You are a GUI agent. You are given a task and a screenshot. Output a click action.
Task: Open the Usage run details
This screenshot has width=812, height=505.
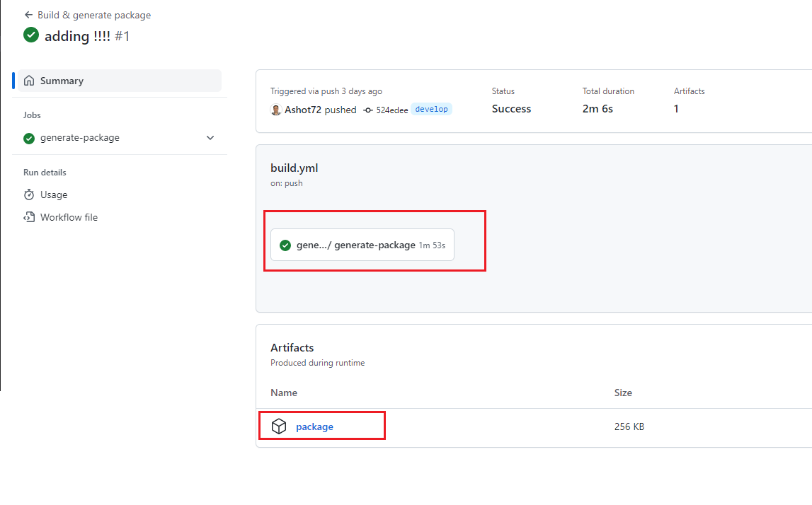click(x=54, y=195)
